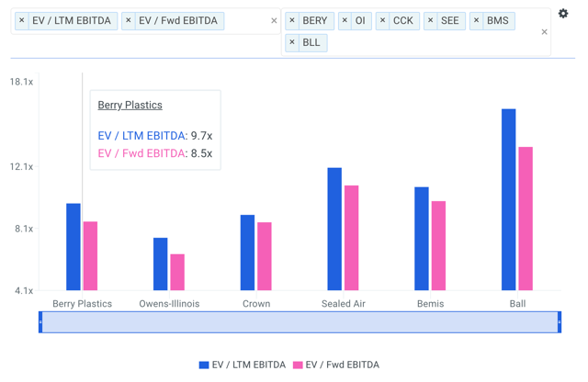Remove the SEE ticker tag
The image size is (588, 382).
tap(431, 20)
